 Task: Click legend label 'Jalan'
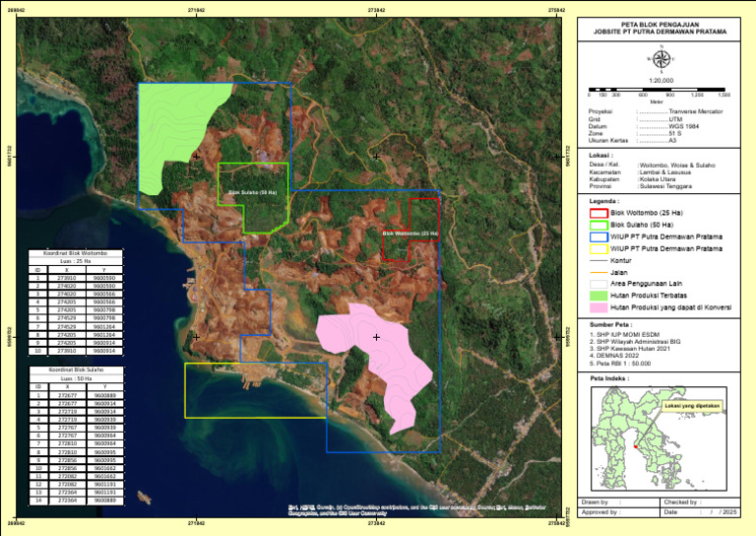(x=618, y=273)
